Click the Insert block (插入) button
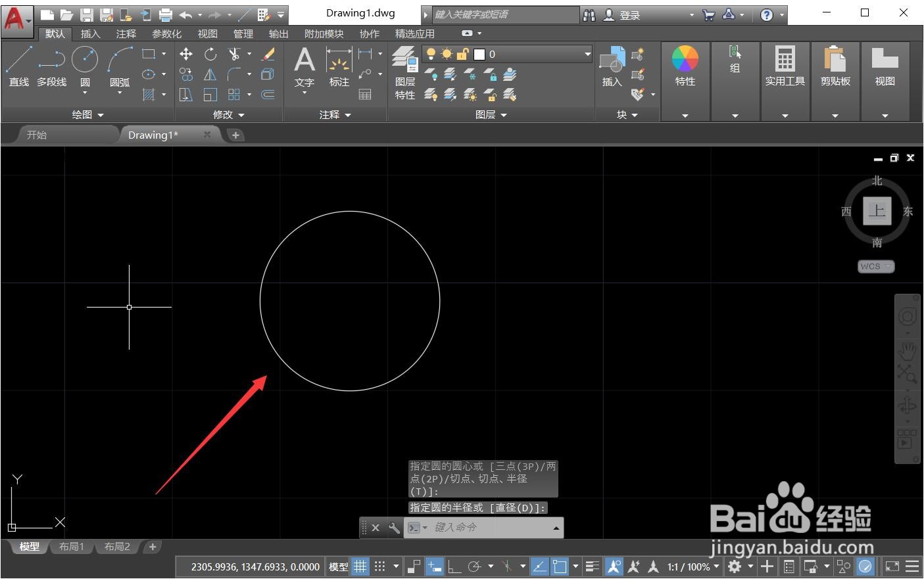This screenshot has width=924, height=579. (x=612, y=67)
